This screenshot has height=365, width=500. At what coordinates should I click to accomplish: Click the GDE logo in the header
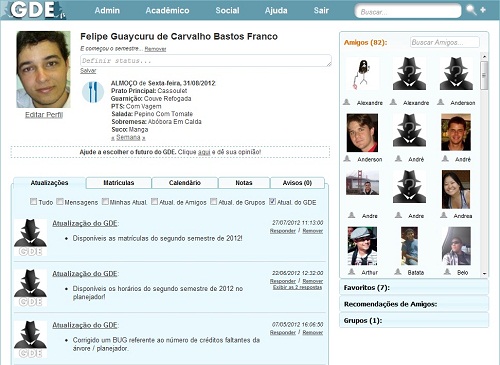click(x=33, y=10)
